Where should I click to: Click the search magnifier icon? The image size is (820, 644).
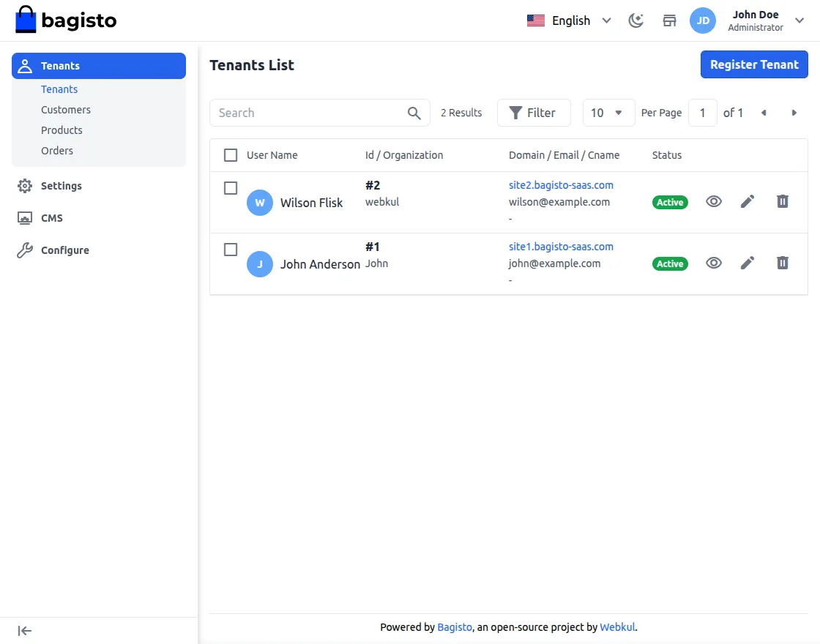pos(414,113)
